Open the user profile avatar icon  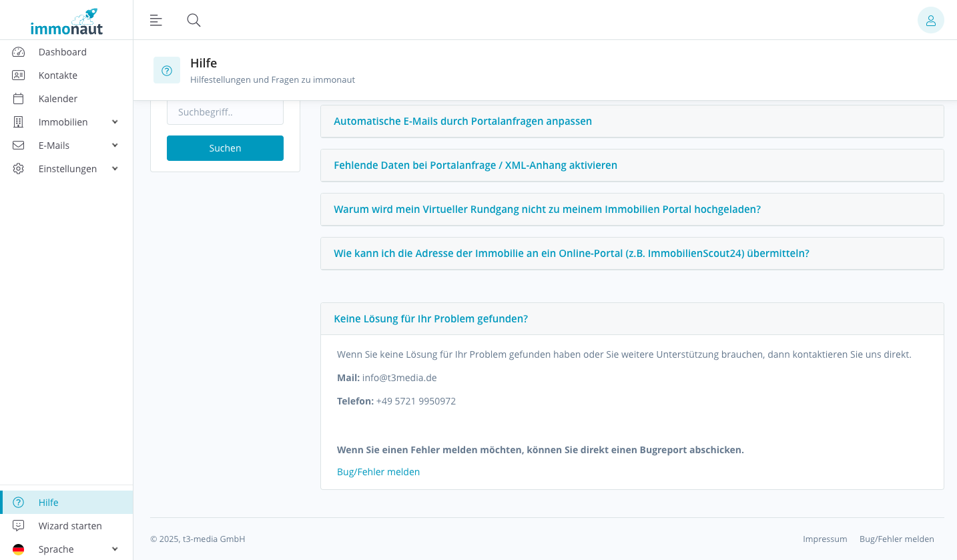(x=930, y=20)
